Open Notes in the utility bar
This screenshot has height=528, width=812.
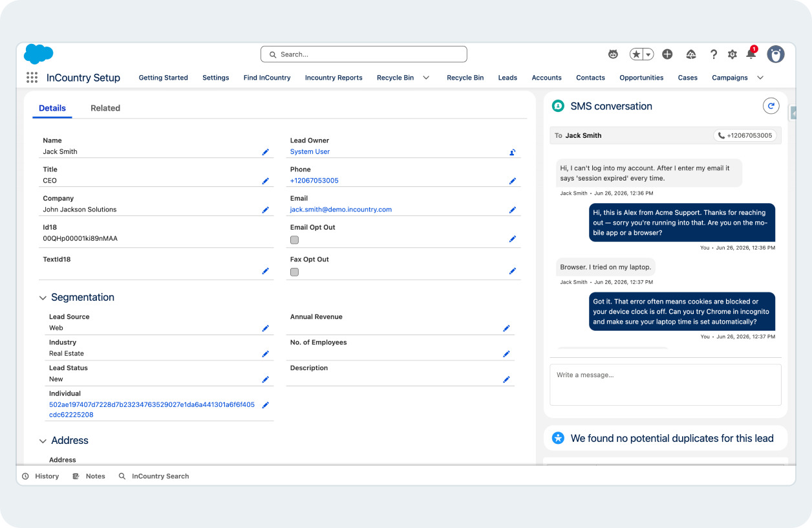pyautogui.click(x=89, y=476)
